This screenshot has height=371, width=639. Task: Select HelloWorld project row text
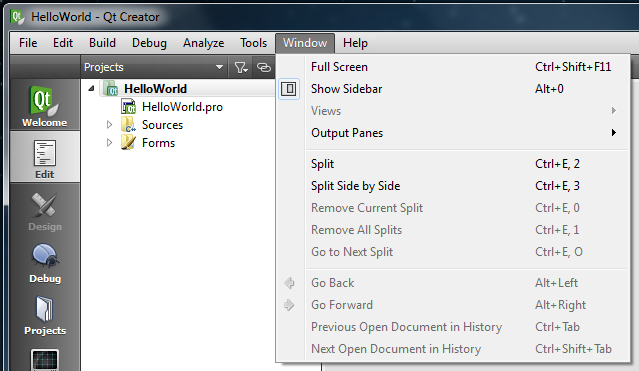point(155,89)
